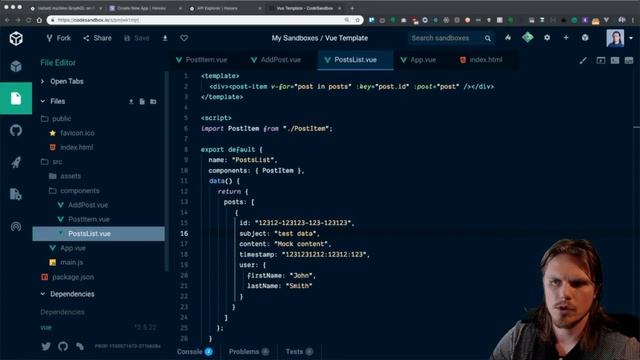Viewport: 640px width, 360px height.
Task: Open AddPost.vue in file tree
Action: pos(88,205)
